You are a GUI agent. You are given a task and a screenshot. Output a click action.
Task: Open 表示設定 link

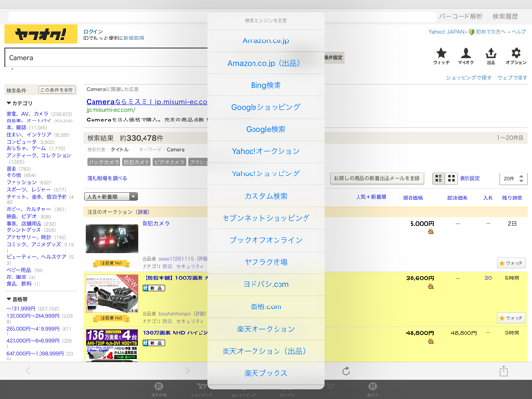click(469, 178)
